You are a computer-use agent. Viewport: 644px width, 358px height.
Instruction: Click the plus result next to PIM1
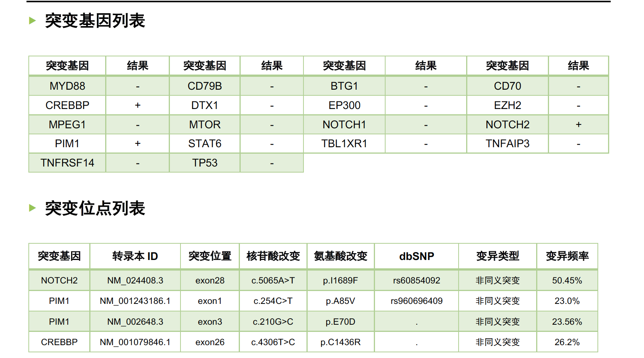[x=138, y=143]
